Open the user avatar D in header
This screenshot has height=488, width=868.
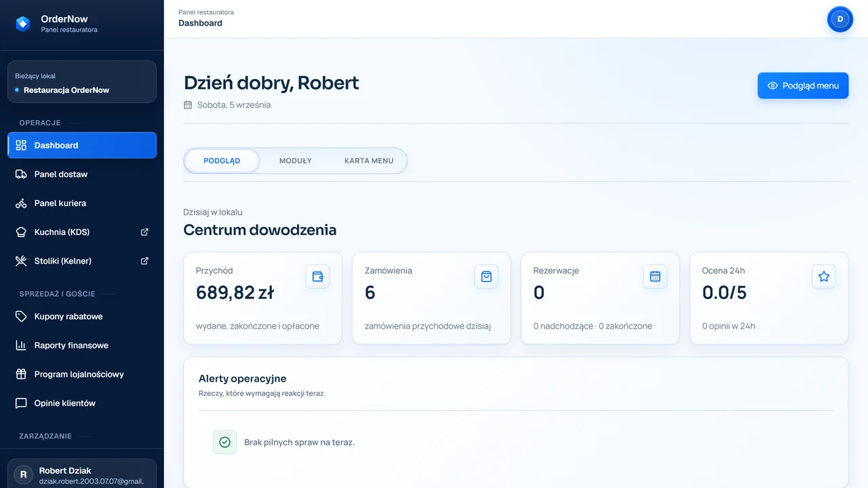tap(840, 19)
